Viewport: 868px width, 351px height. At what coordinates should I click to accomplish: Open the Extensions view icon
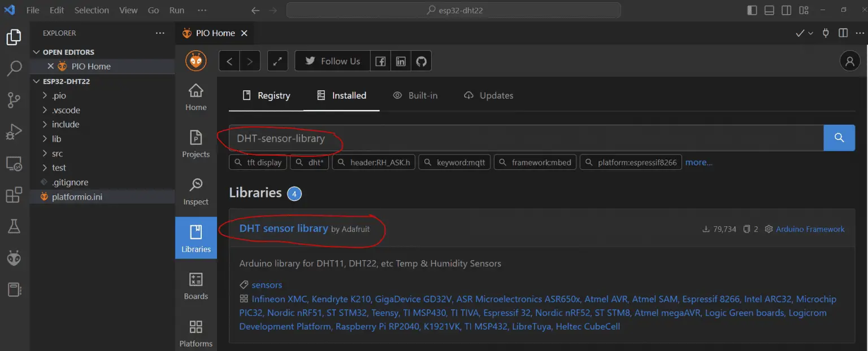tap(14, 195)
